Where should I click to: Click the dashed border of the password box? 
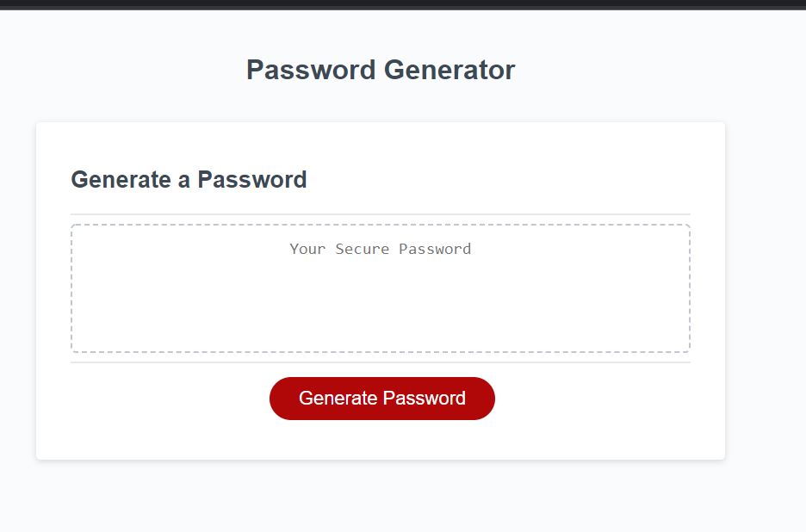coord(380,224)
